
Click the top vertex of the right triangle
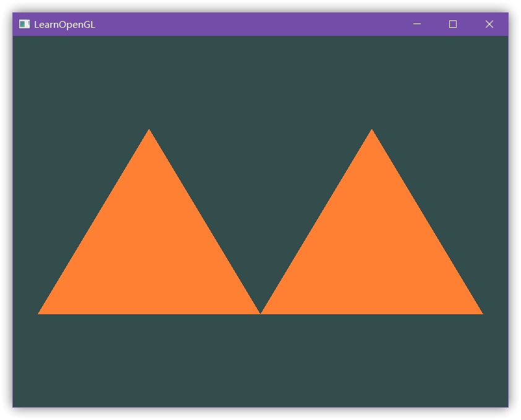tap(372, 131)
